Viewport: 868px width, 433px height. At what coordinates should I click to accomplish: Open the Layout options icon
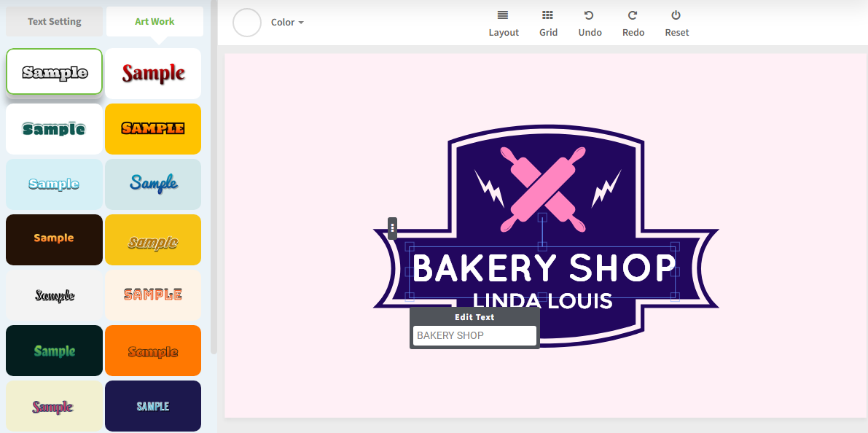(x=503, y=15)
